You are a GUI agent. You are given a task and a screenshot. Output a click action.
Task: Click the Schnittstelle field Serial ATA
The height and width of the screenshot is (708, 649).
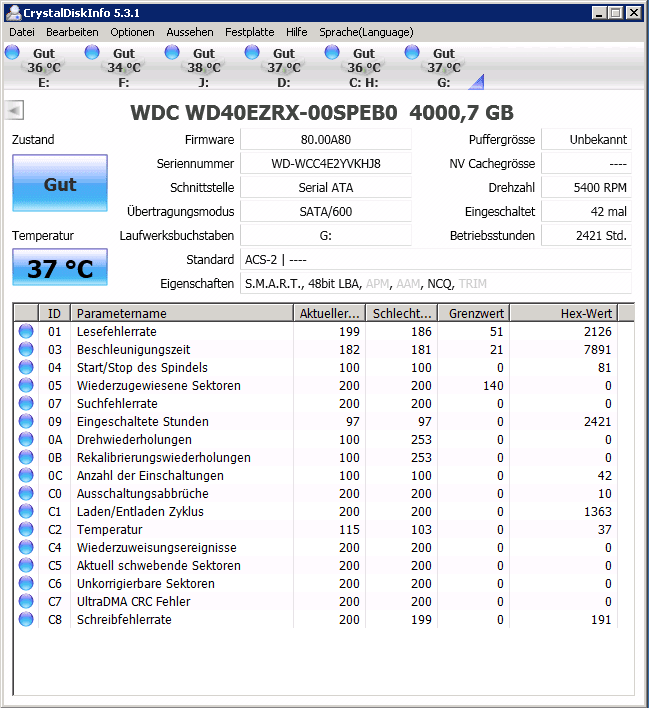pos(326,187)
